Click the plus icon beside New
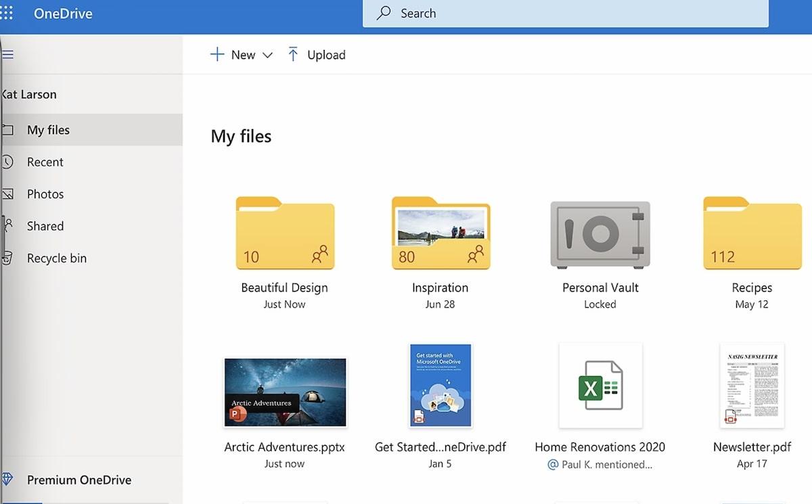The height and width of the screenshot is (504, 812). tap(217, 55)
